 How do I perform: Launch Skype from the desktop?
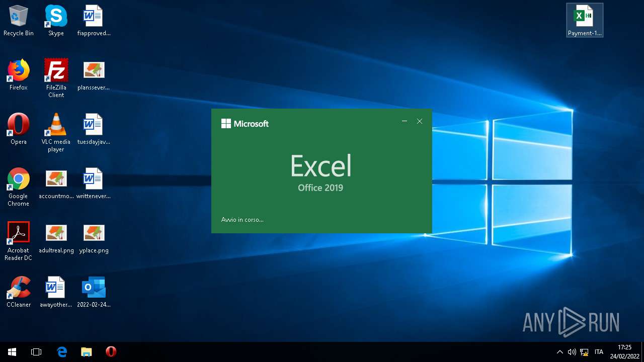tap(56, 21)
